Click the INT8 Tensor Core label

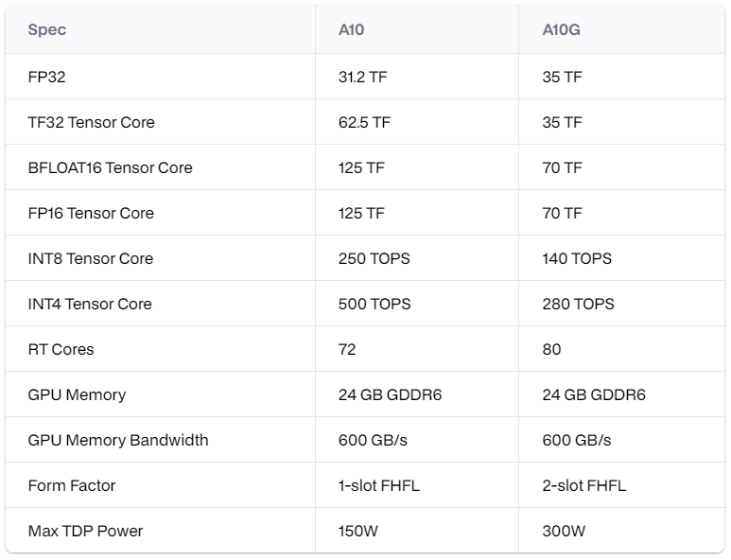[90, 258]
